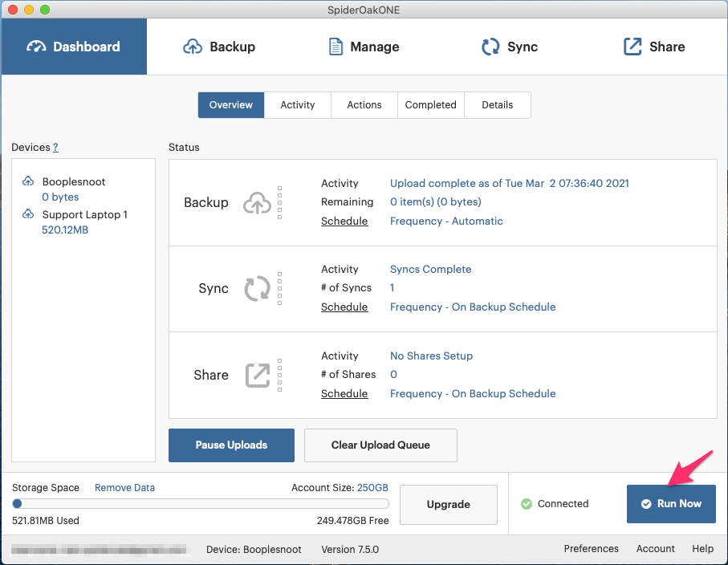Click the Device: Booplesnoot status label
This screenshot has width=728, height=565.
254,549
